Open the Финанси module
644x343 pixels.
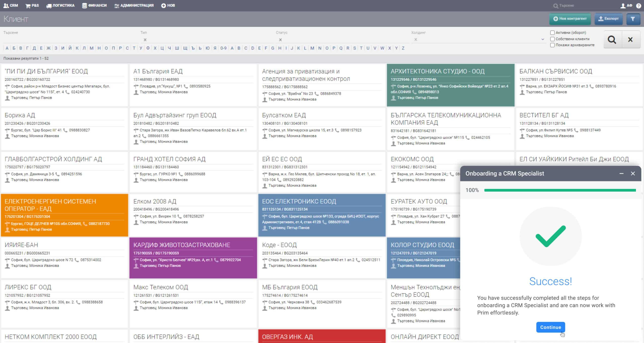[94, 5]
